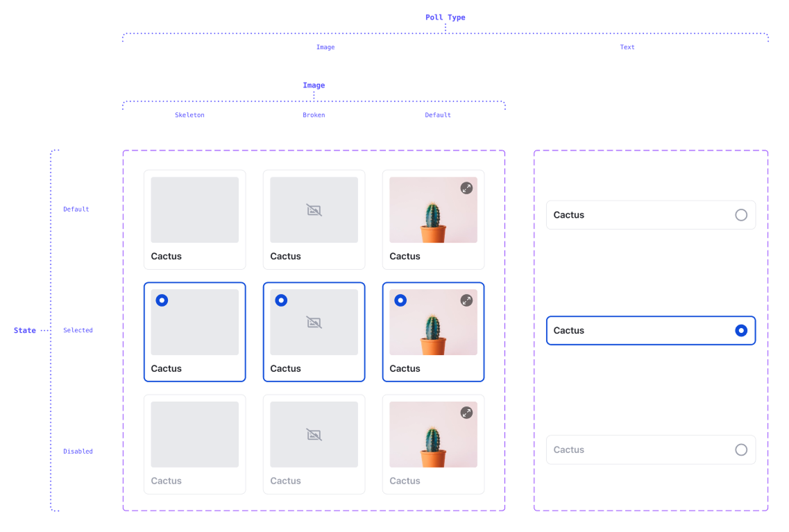This screenshot has height=532, width=789.
Task: Click expand icon on selected cactus photo card
Action: pyautogui.click(x=466, y=300)
